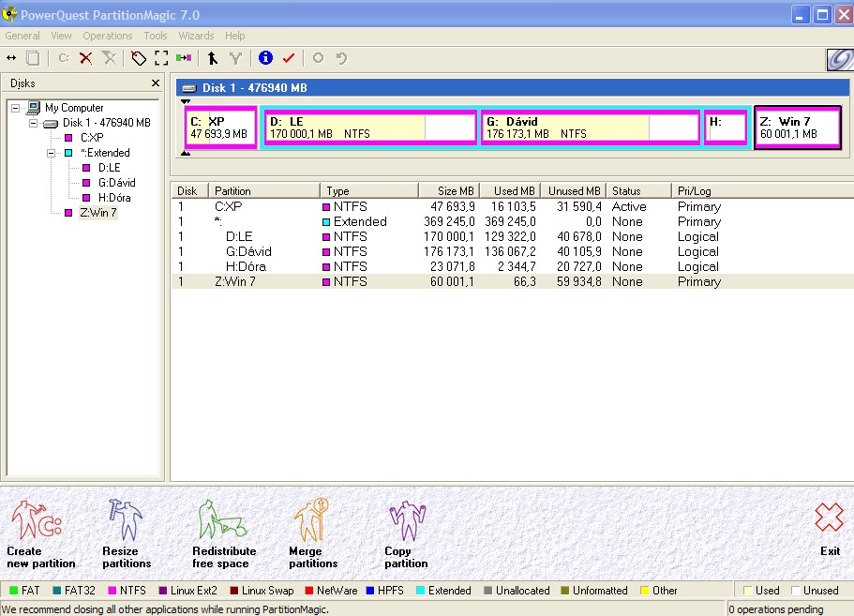Select D:LE in the disk tree
Image resolution: width=854 pixels, height=616 pixels.
click(109, 168)
